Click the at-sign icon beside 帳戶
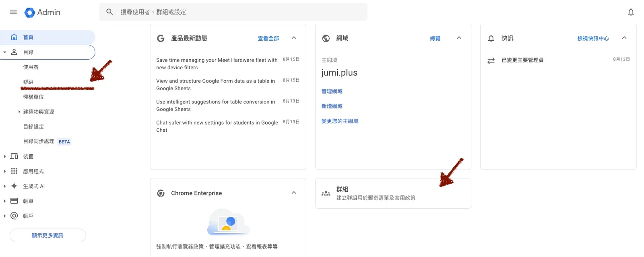 point(14,216)
